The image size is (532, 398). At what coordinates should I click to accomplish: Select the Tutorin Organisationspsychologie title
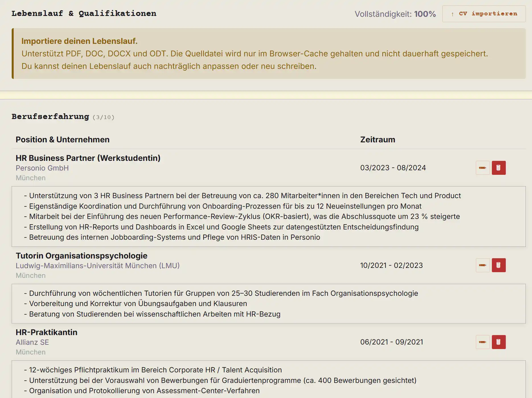[81, 256]
